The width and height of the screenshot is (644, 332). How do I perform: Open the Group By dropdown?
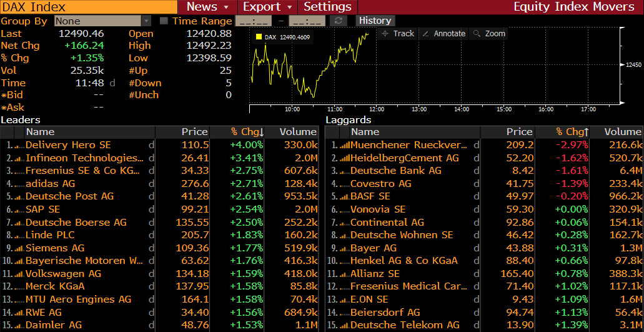[x=103, y=21]
